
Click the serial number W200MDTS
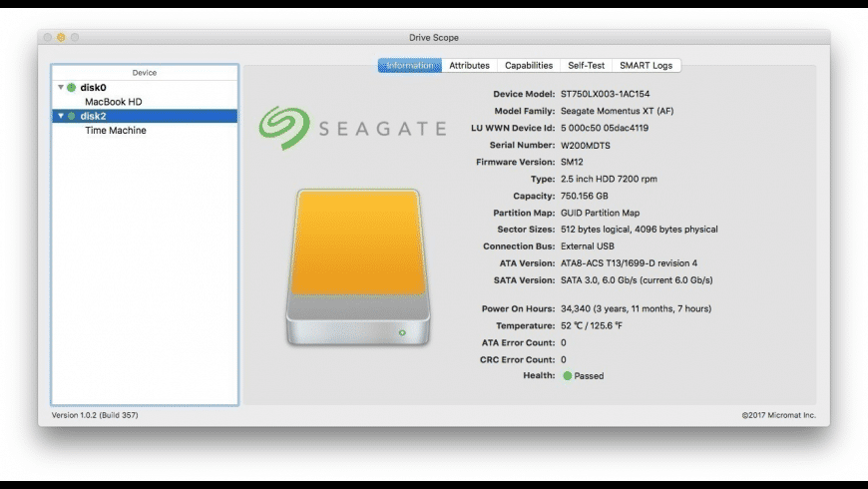[585, 145]
